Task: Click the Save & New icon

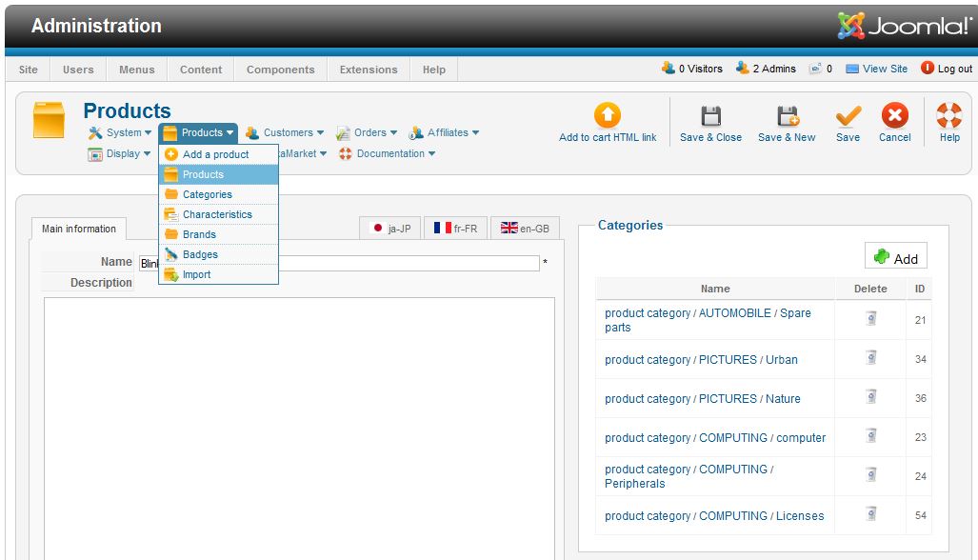Action: 788,116
